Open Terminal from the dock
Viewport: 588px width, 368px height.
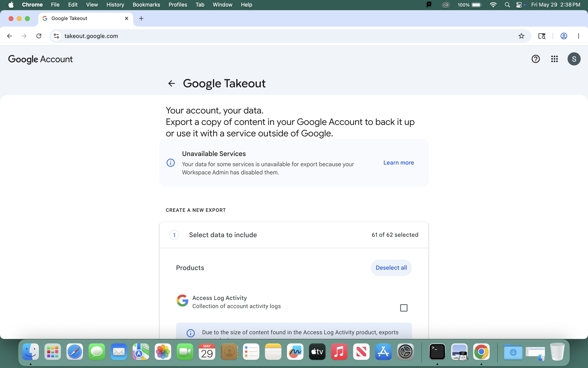tap(437, 352)
